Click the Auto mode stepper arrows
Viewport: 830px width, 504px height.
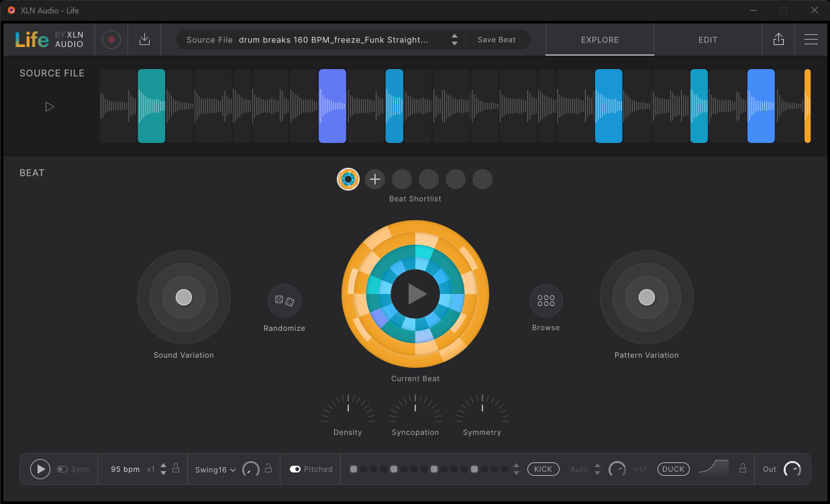[597, 469]
